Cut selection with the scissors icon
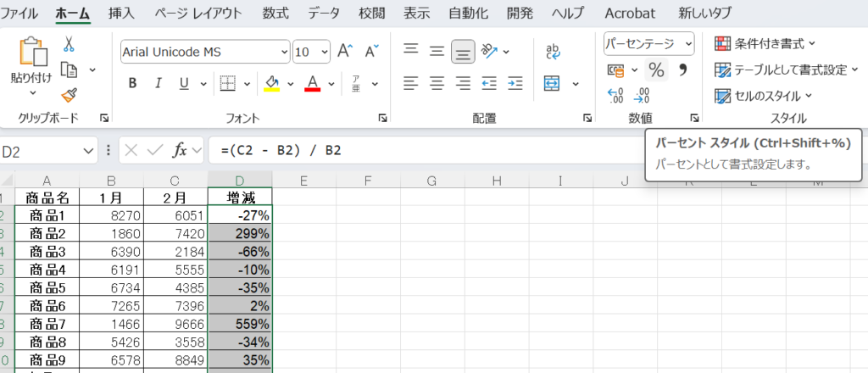The height and width of the screenshot is (373, 868). (70, 44)
